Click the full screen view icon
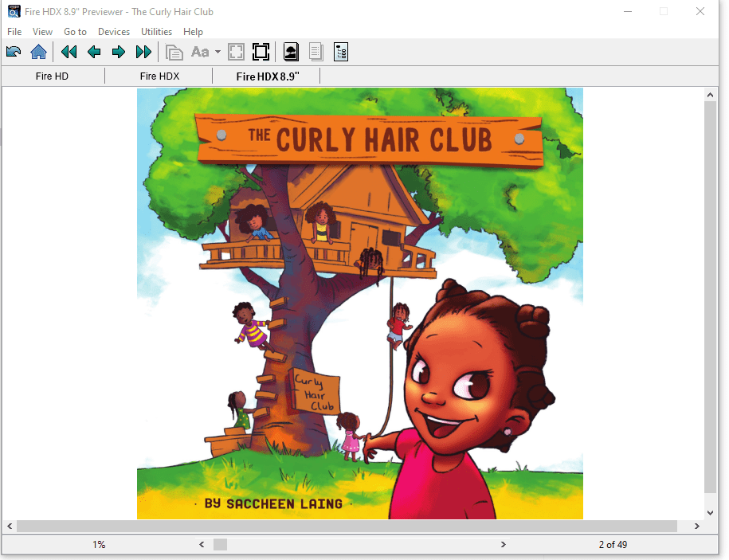This screenshot has width=729, height=560. pyautogui.click(x=261, y=53)
